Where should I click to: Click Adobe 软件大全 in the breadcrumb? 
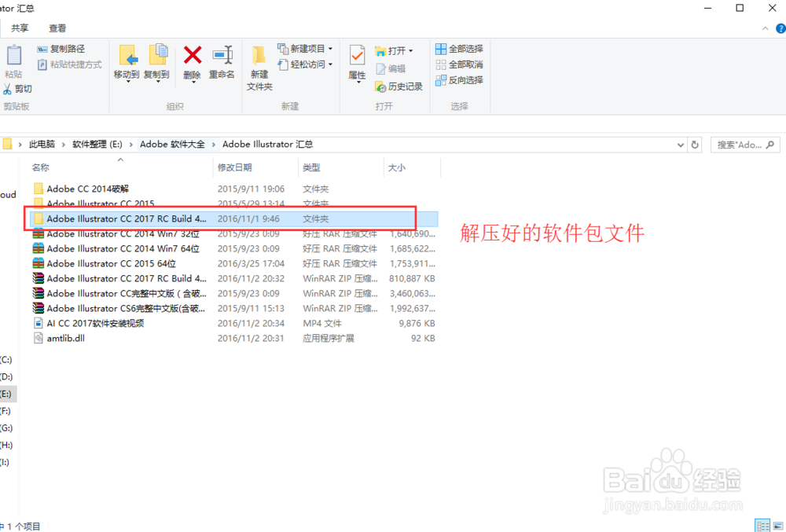click(x=172, y=145)
